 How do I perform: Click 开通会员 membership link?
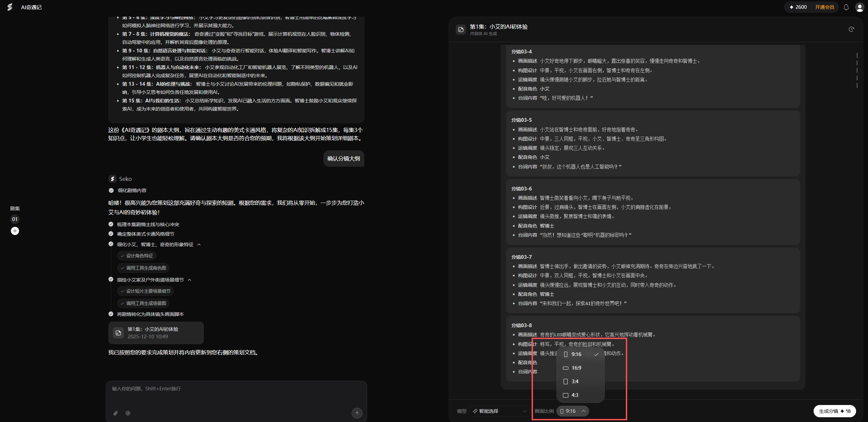(x=824, y=7)
